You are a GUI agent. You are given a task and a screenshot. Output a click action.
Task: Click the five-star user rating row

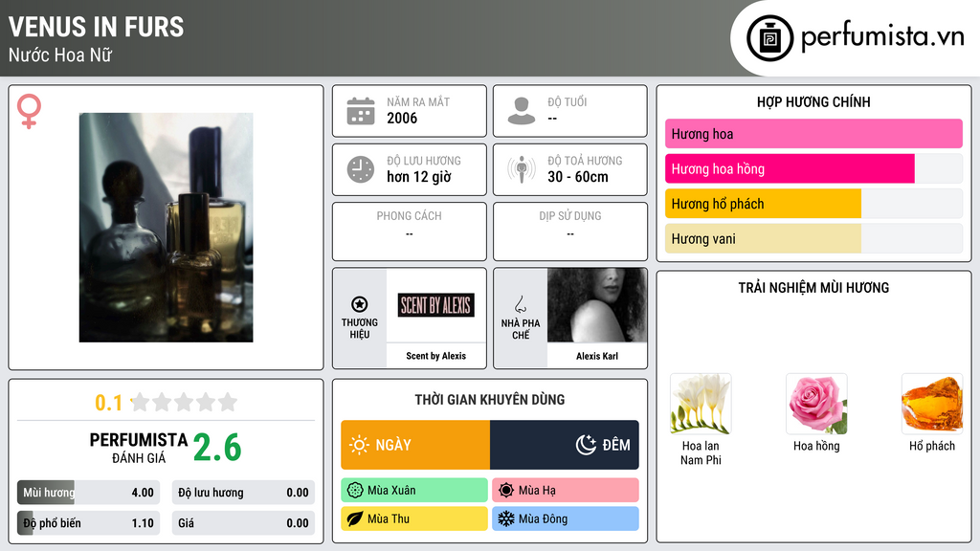[184, 402]
